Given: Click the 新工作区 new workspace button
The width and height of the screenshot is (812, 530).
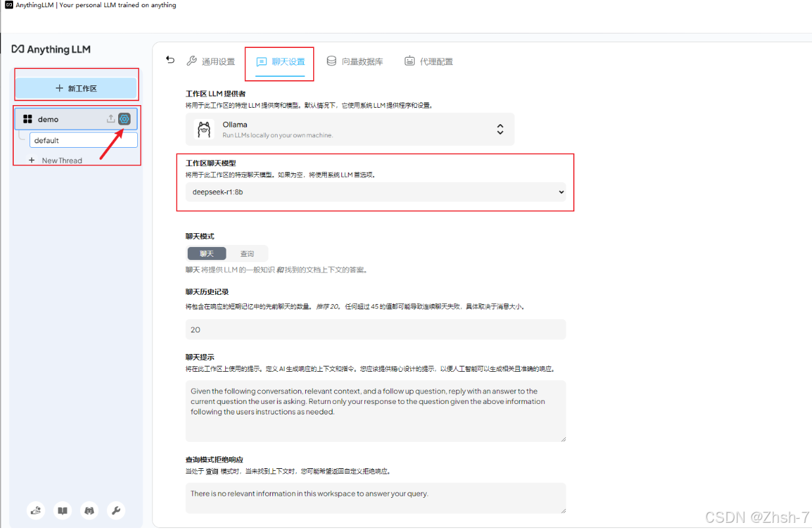Looking at the screenshot, I should coord(76,88).
